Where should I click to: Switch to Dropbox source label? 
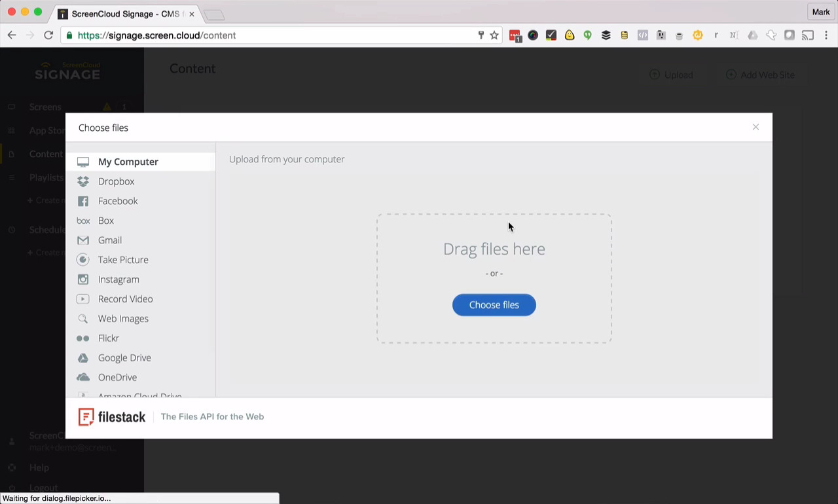coord(116,181)
